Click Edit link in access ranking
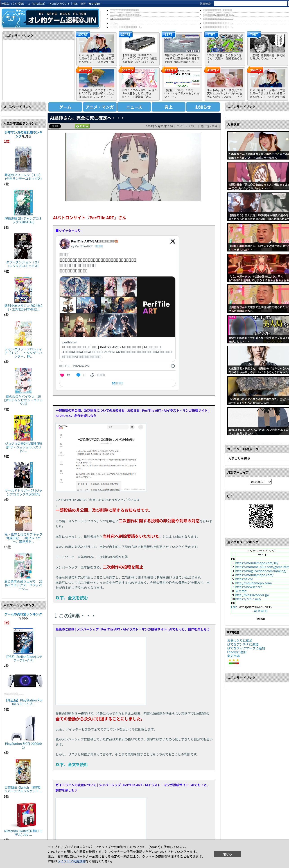This screenshot has width=289, height=868. (x=234, y=607)
